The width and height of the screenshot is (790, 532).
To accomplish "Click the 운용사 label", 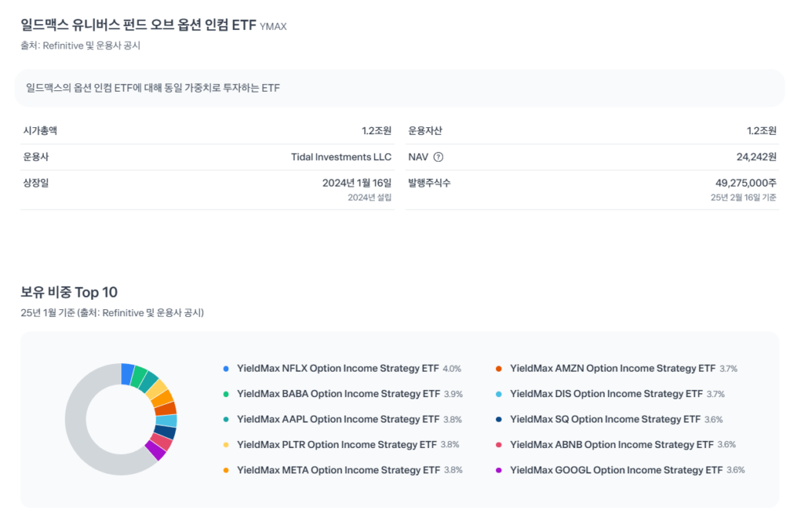I will tap(36, 157).
